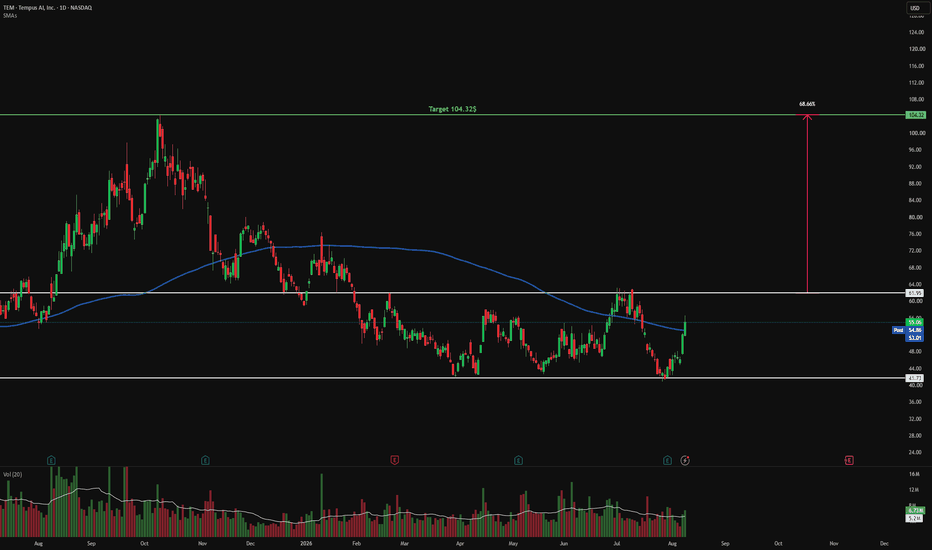Click the 104.32 green price label

click(x=915, y=115)
